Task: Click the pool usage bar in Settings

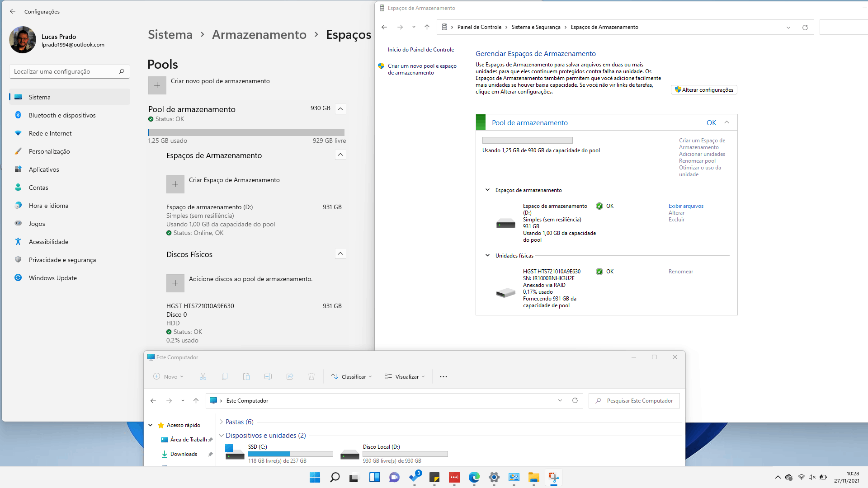Action: pos(246,133)
